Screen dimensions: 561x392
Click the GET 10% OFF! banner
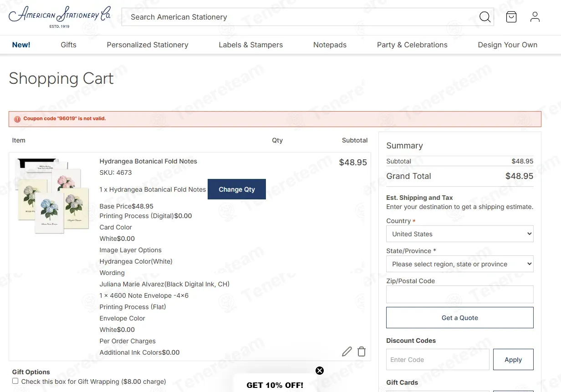pos(275,385)
